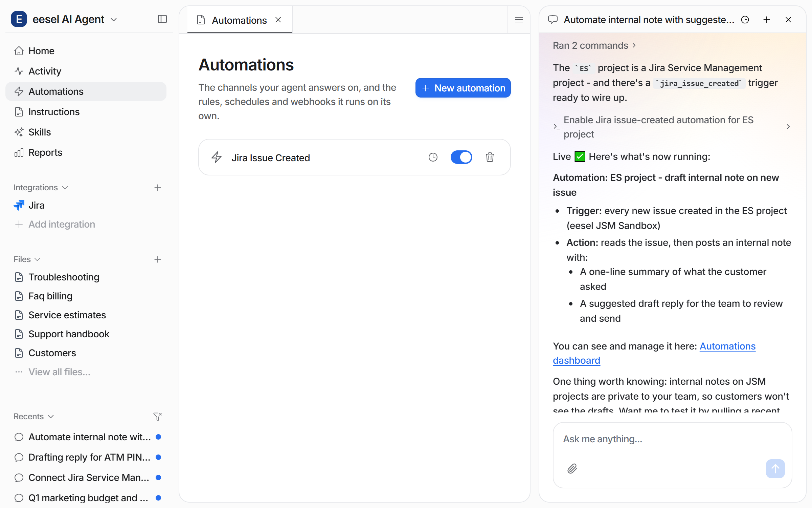Close the Automations tab
This screenshot has height=508, width=812.
pyautogui.click(x=278, y=20)
